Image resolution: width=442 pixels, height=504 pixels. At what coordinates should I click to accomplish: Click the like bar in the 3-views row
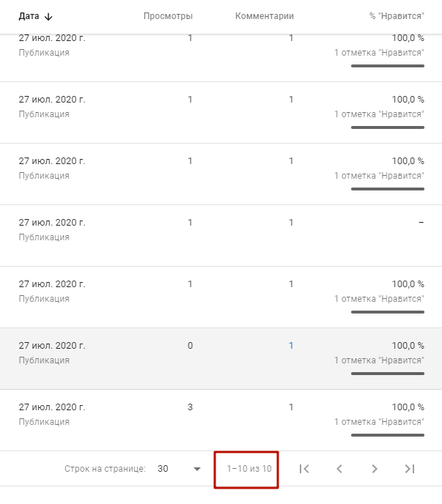pyautogui.click(x=387, y=435)
